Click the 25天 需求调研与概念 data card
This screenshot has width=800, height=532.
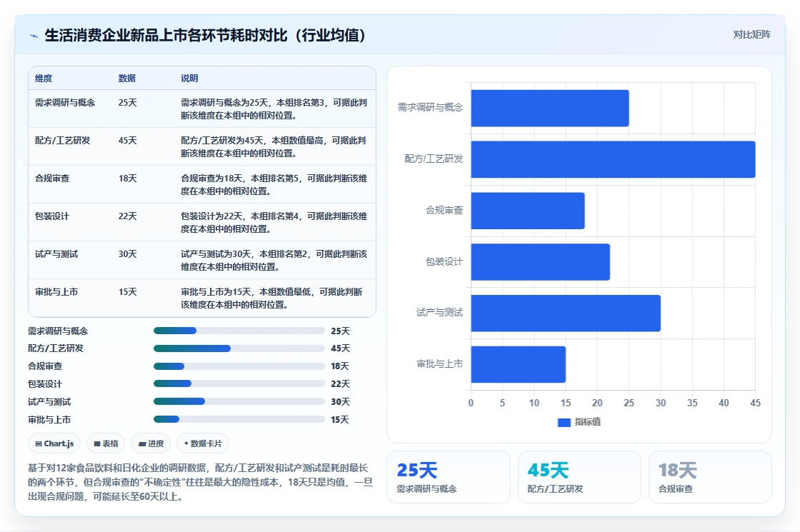449,477
